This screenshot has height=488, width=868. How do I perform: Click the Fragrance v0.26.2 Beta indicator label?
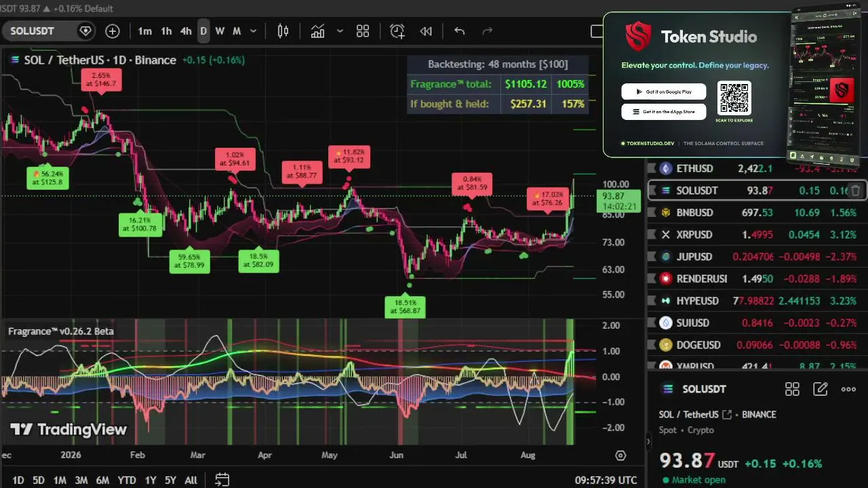61,331
